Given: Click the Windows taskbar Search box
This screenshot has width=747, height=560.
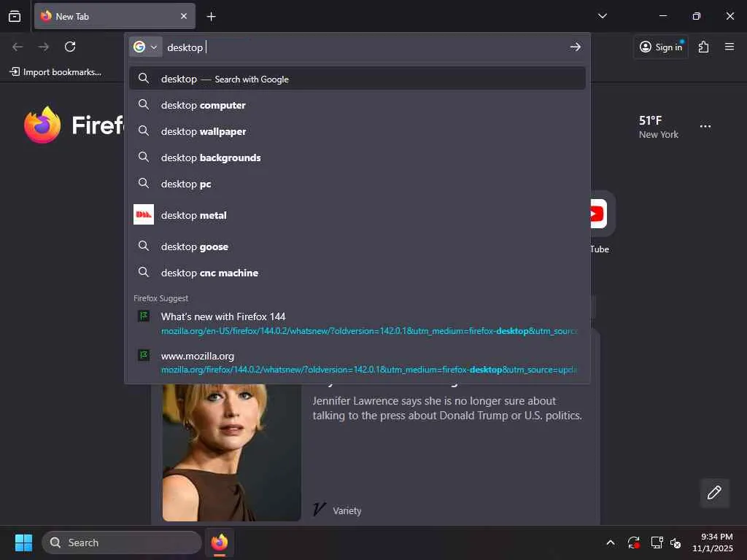Looking at the screenshot, I should [122, 542].
